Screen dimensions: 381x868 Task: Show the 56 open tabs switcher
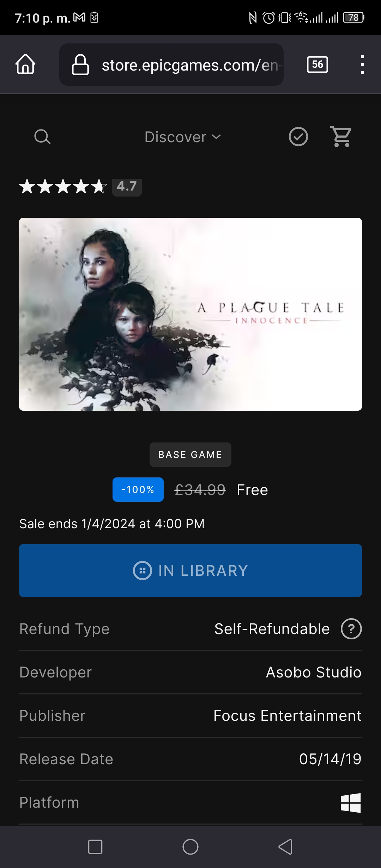point(317,65)
